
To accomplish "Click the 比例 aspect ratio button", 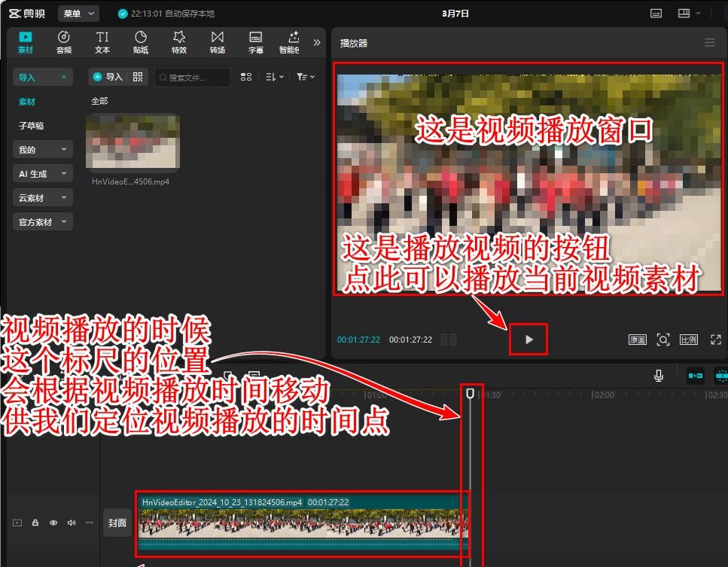I will pos(688,340).
